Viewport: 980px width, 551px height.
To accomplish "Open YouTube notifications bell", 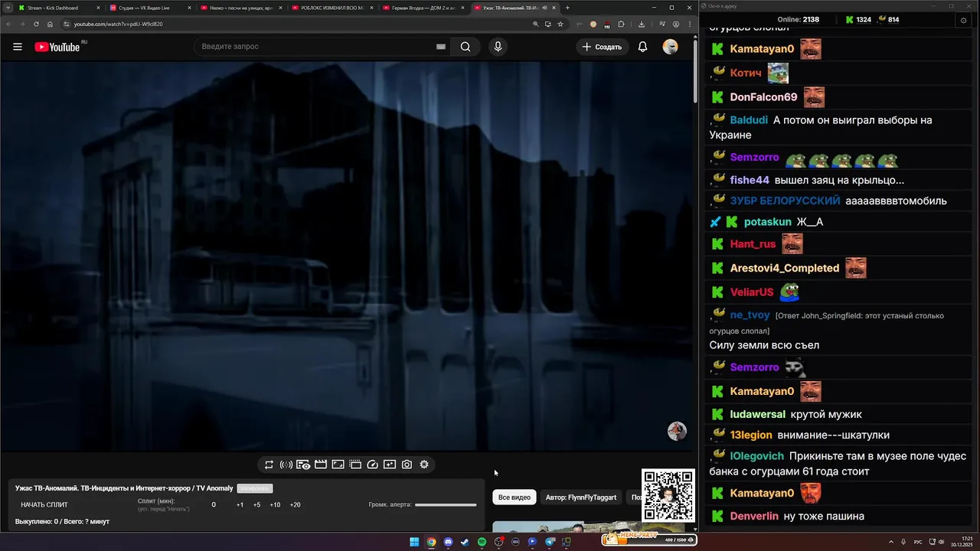I will point(642,47).
